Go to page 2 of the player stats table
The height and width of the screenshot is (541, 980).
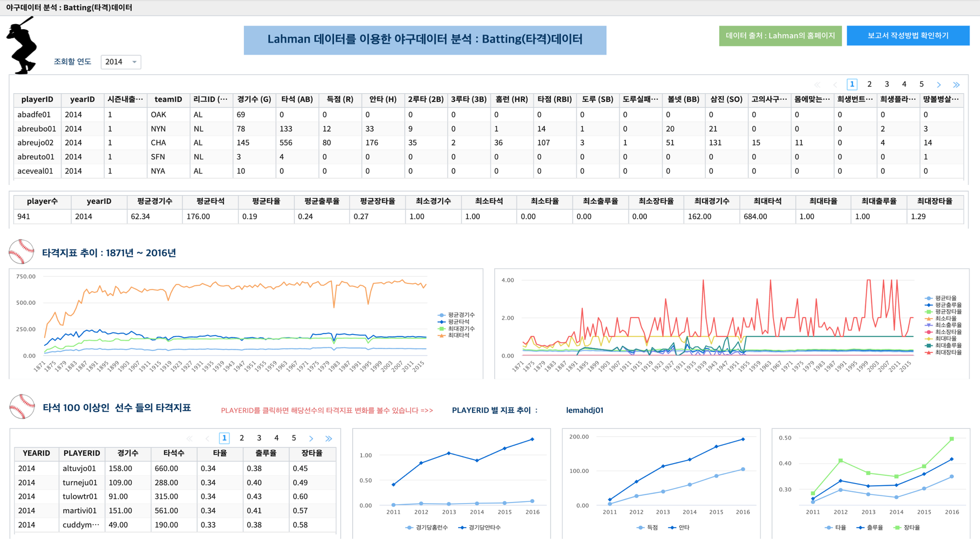coord(242,438)
